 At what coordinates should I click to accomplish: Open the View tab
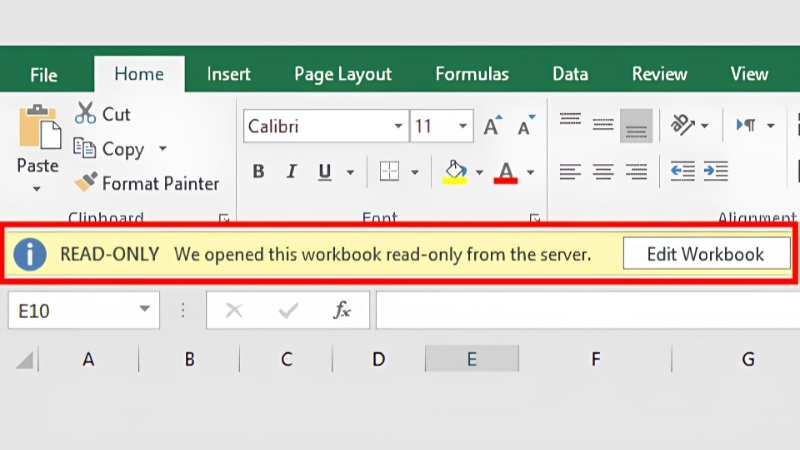click(749, 74)
